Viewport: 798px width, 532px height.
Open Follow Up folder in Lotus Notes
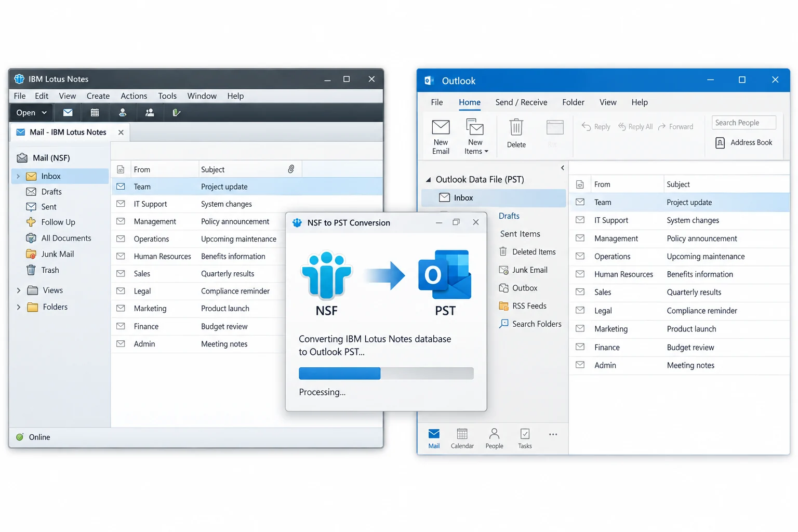pos(50,222)
